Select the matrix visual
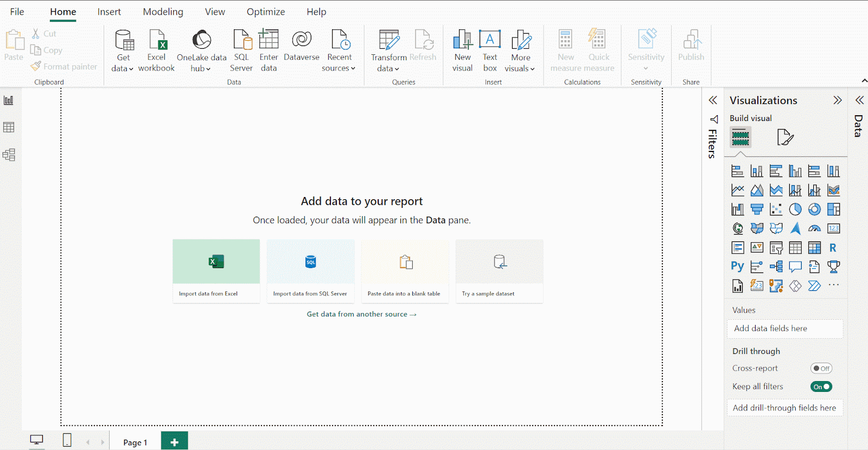Viewport: 868px width, 450px height. point(814,248)
